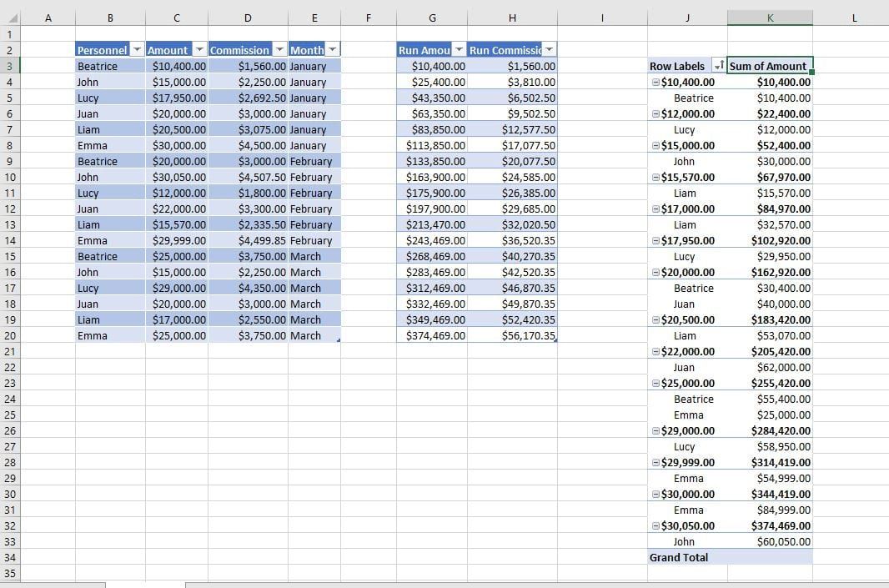Open the Commission column filter dropdown
The width and height of the screenshot is (889, 588).
(x=278, y=50)
